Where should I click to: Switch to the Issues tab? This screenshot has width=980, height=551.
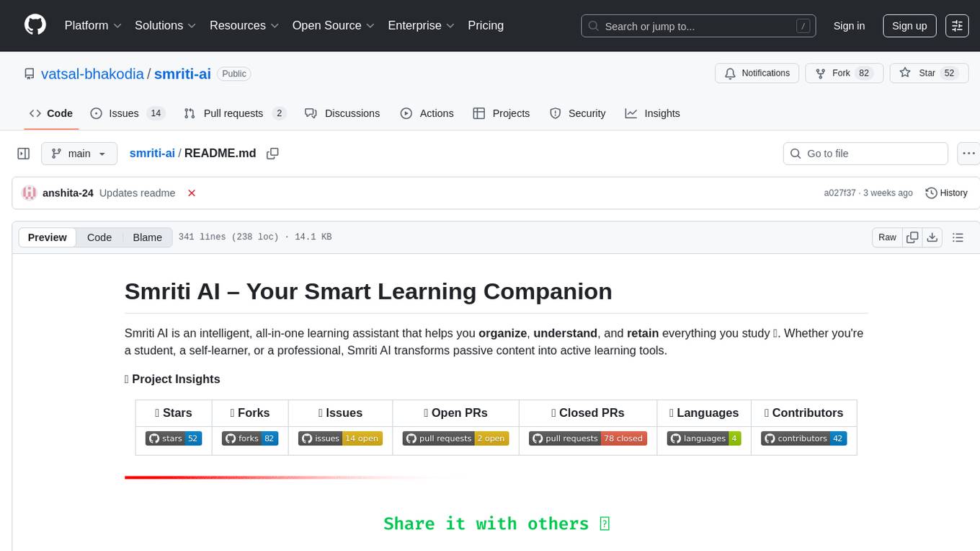[x=128, y=113]
